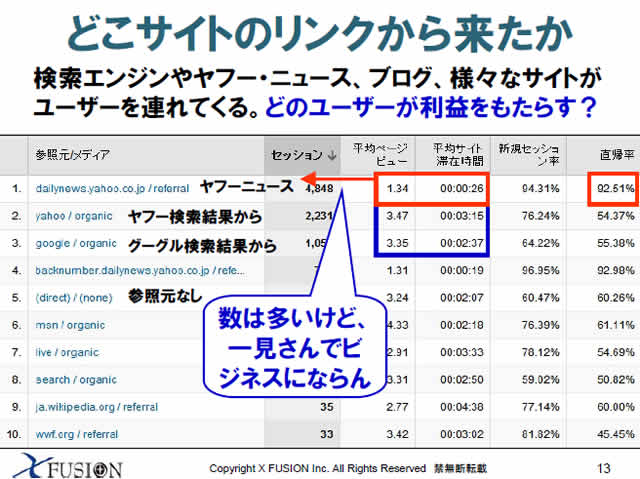
Task: Open the dailynews.yahoo.co.jp / referral link
Action: point(112,188)
